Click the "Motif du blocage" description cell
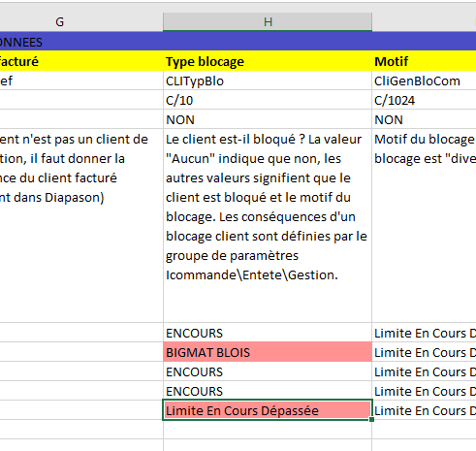The image size is (476, 451). pos(424,226)
